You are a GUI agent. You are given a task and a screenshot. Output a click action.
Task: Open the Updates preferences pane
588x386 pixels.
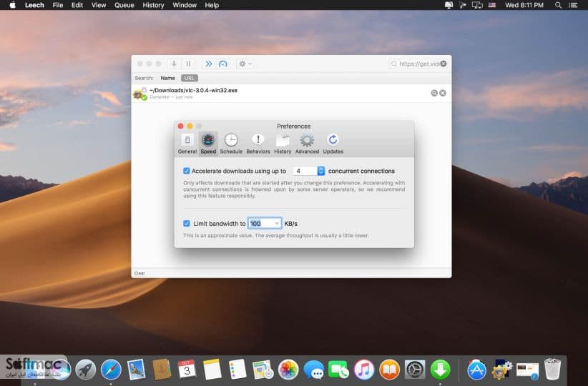tap(333, 143)
